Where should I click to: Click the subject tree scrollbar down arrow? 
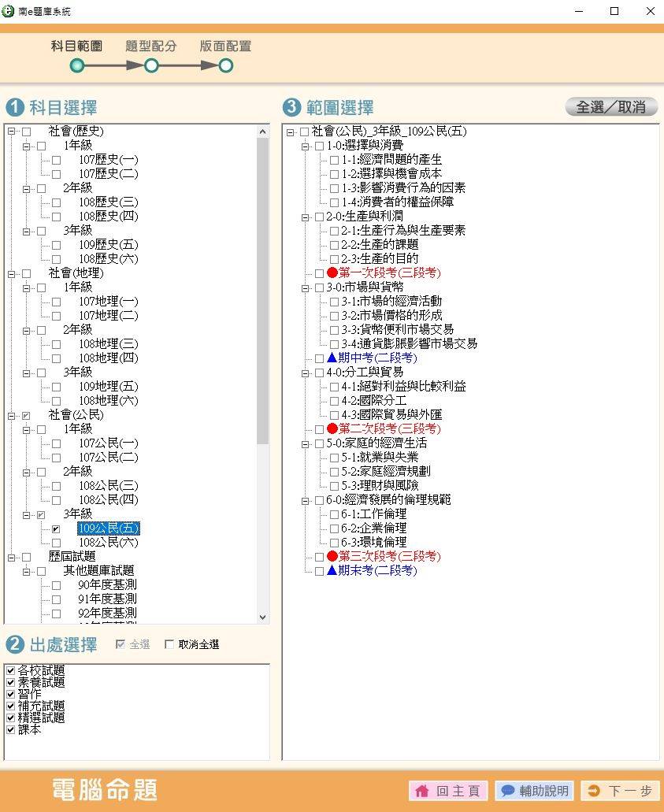[x=262, y=617]
